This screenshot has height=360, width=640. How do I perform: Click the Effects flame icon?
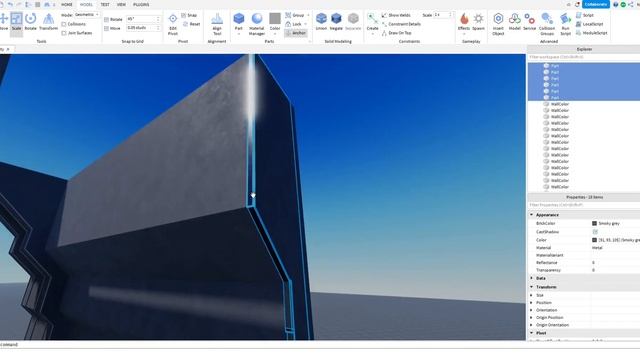tap(464, 19)
